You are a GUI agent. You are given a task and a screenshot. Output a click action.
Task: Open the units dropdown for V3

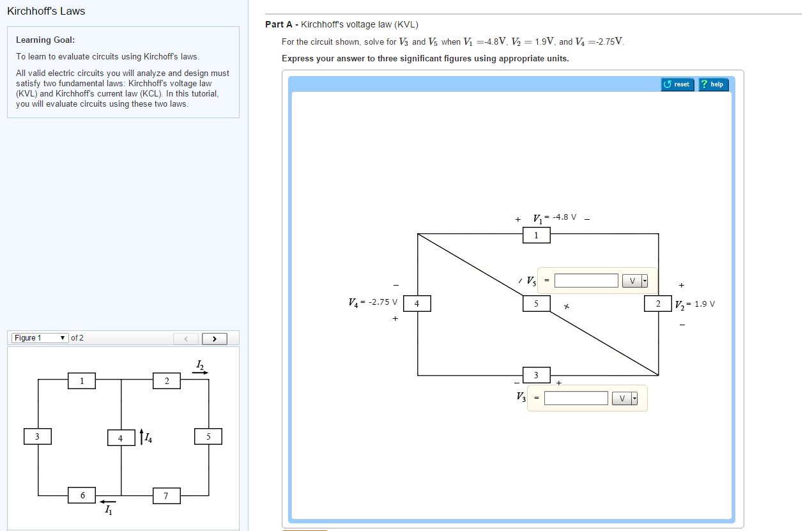(x=633, y=397)
